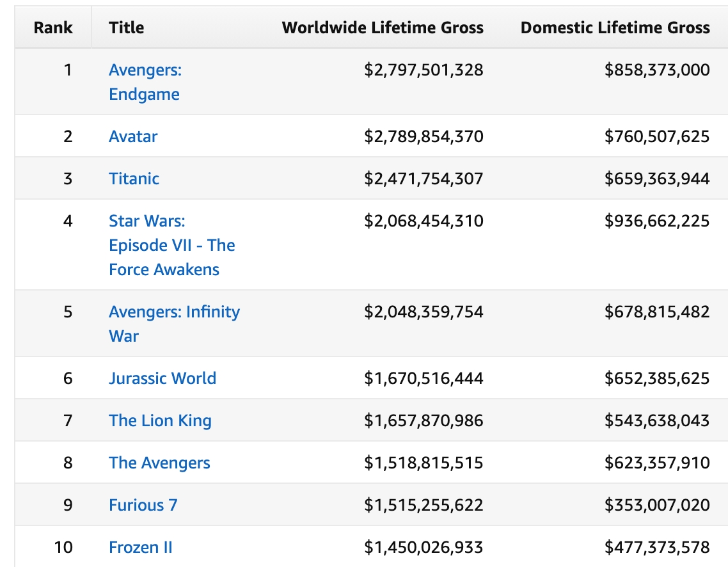Click the Title column header
The height and width of the screenshot is (567, 728).
(126, 28)
